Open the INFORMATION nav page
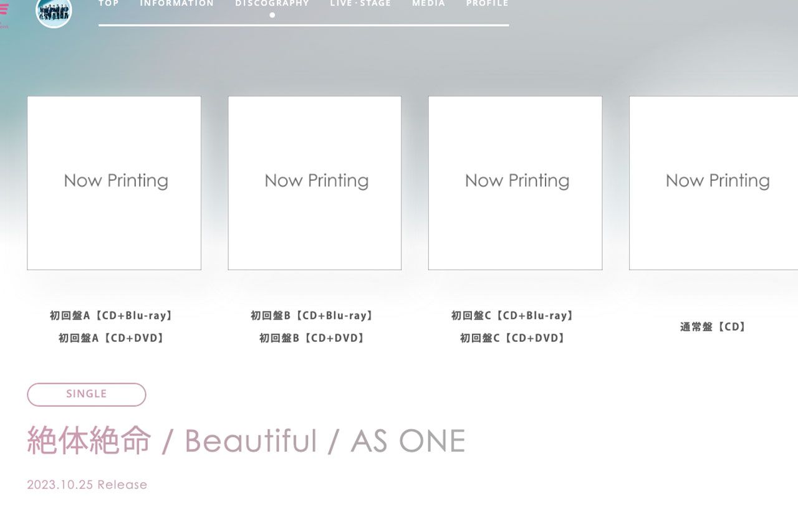The height and width of the screenshot is (532, 798). tap(176, 4)
